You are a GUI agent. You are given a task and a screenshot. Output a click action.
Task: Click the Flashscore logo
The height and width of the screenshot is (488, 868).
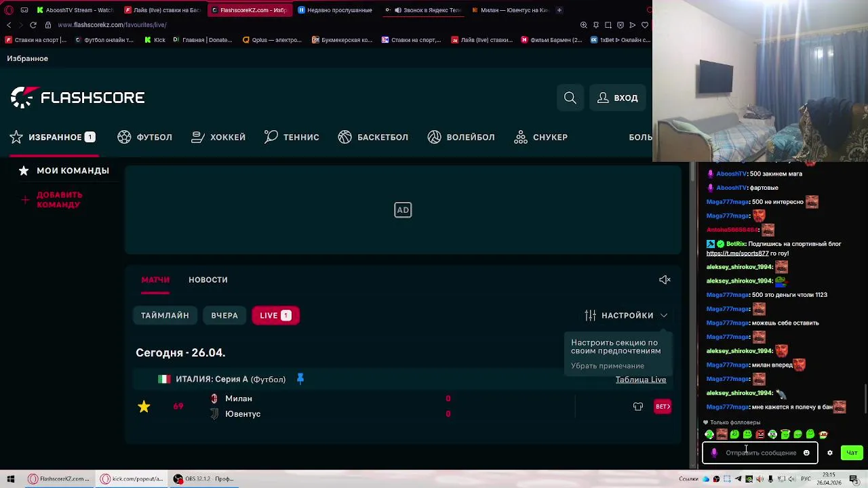[77, 98]
